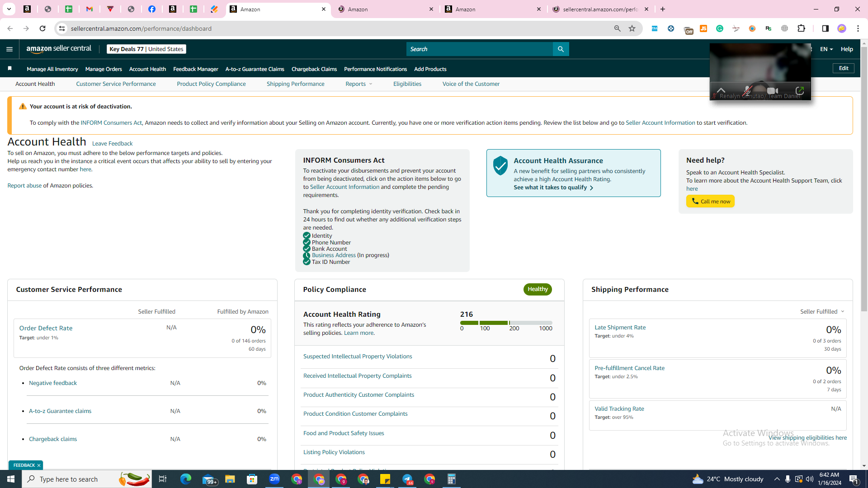Open Chrome's three-dot menu
The width and height of the screenshot is (868, 488).
click(858, 28)
